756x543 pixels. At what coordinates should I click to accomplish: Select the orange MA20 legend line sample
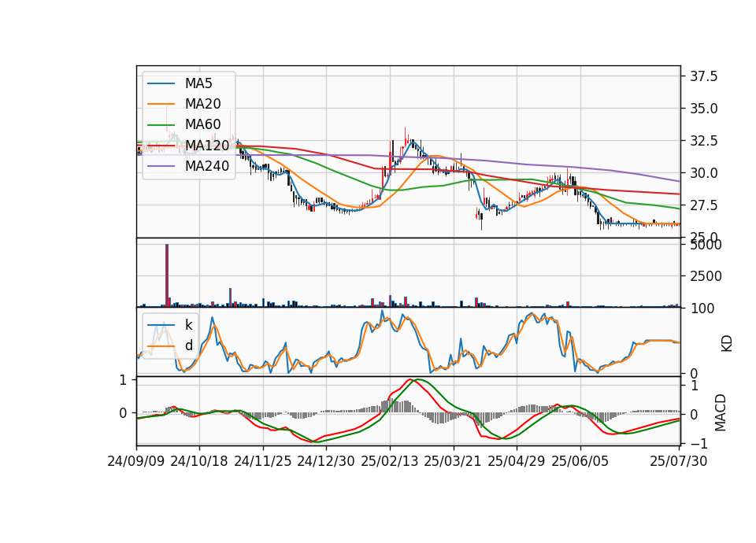[x=161, y=104]
